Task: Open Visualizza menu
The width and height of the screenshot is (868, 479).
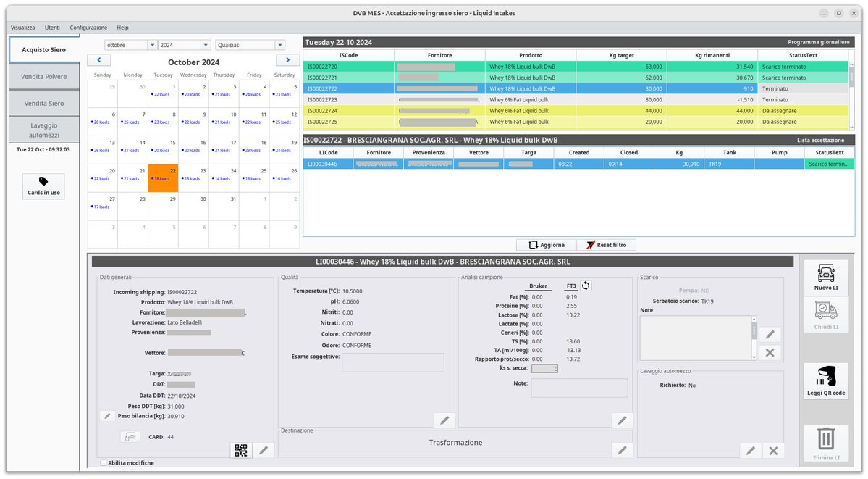Action: click(22, 27)
